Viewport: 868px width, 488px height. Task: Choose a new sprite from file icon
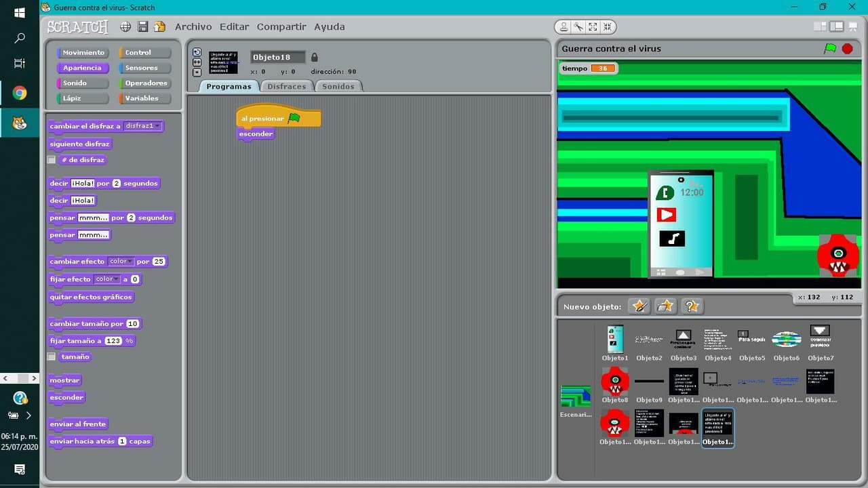665,306
